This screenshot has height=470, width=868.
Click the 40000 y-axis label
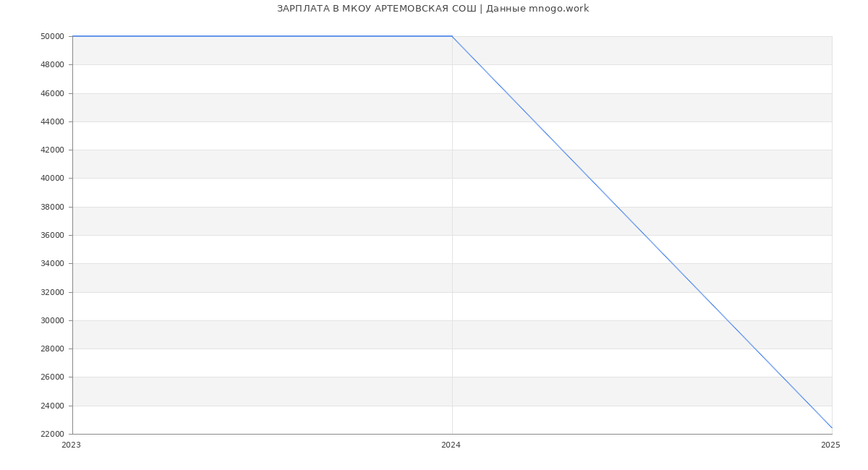pos(53,179)
